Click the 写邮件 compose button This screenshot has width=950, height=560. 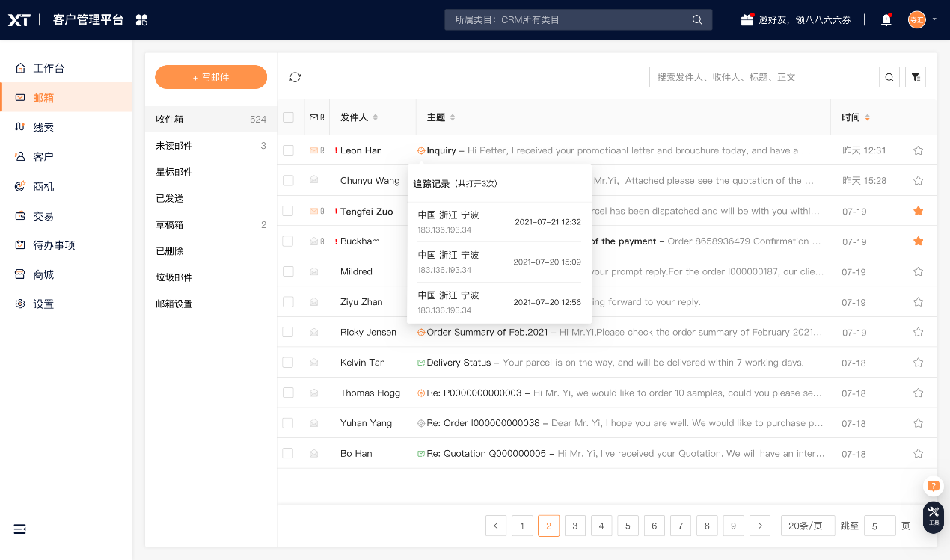[211, 77]
